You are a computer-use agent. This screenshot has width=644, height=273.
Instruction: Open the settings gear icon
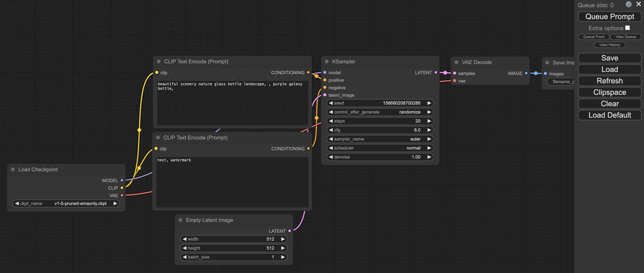click(628, 4)
